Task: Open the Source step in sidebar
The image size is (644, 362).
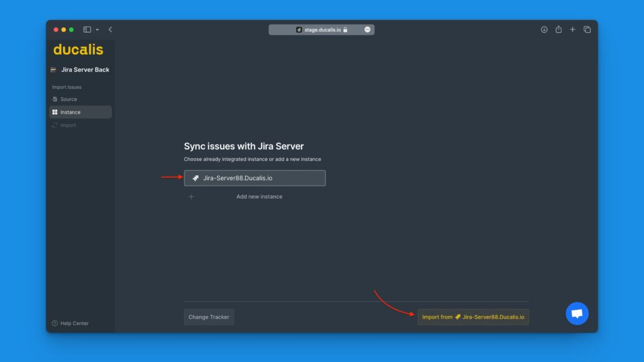Action: coord(69,99)
